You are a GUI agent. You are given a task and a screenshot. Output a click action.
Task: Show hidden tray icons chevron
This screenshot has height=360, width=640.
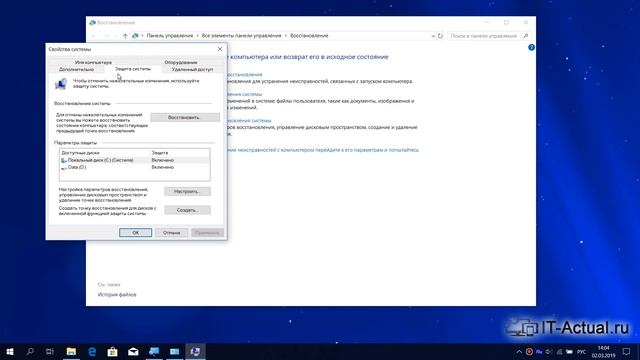point(519,352)
